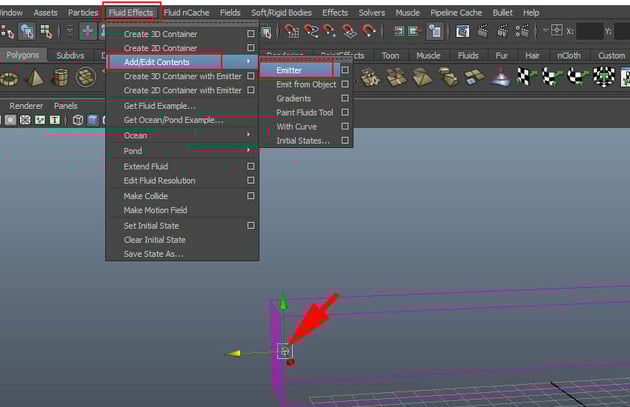The height and width of the screenshot is (407, 630).
Task: Click the polygon cylinder shelf icon
Action: click(x=61, y=77)
